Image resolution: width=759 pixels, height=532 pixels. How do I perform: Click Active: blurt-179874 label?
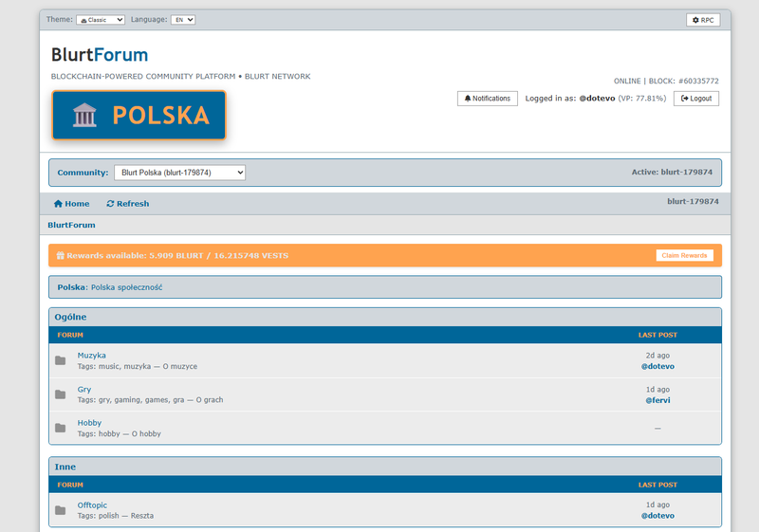(x=672, y=173)
